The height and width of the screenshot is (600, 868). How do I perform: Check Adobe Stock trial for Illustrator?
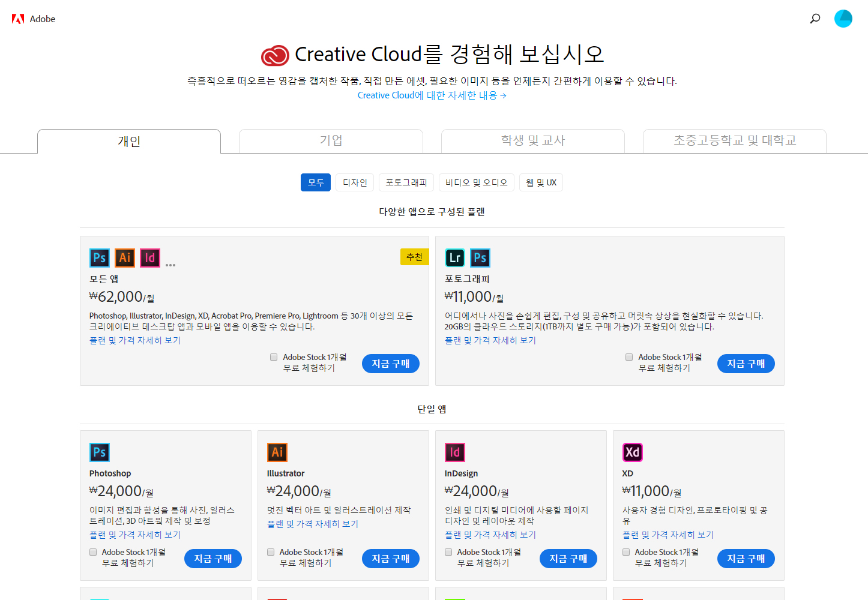point(271,552)
